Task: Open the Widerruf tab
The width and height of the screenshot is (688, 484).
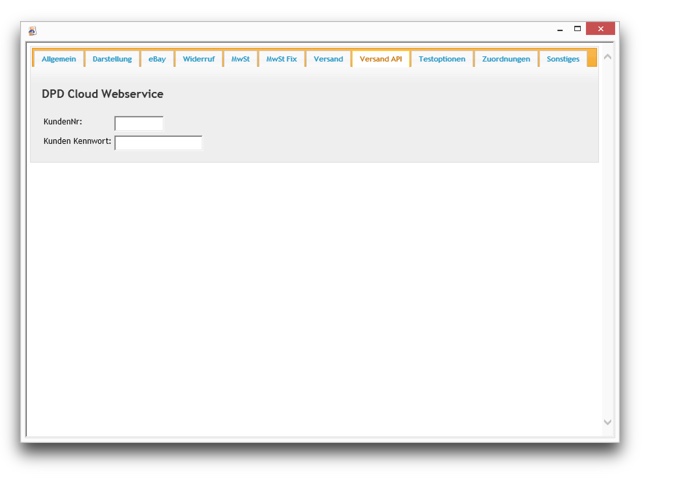Action: point(199,59)
